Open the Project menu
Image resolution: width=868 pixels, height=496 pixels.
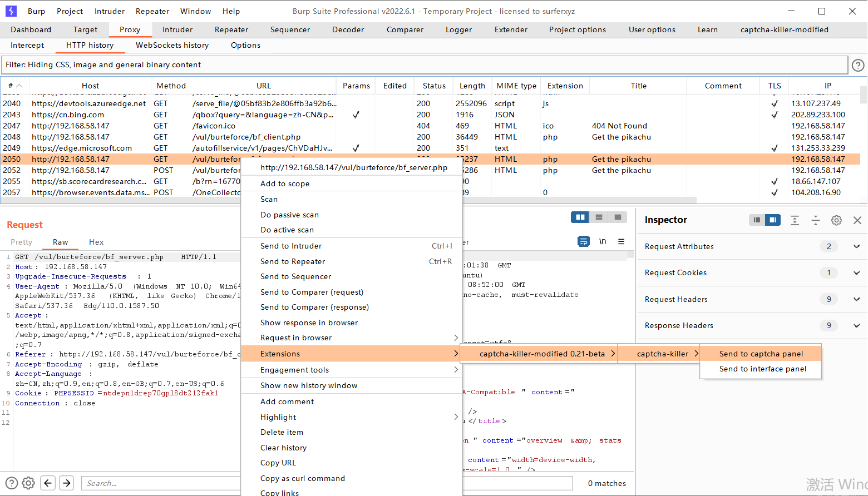70,11
